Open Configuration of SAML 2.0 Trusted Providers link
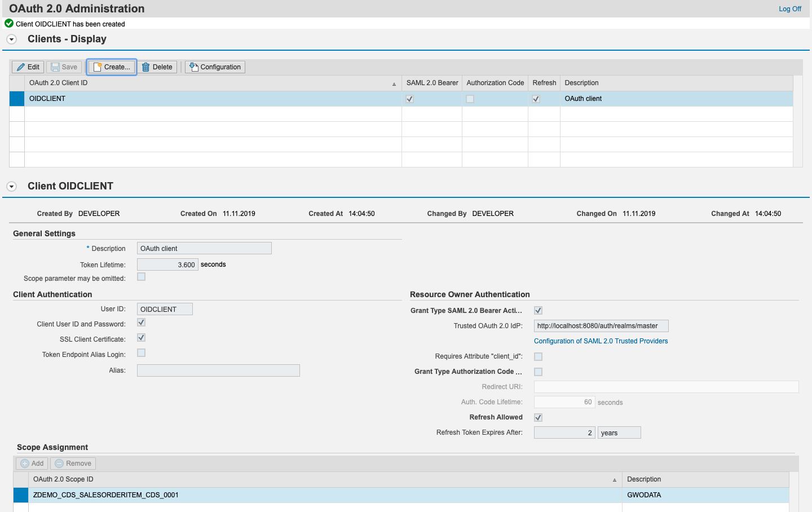Image resolution: width=812 pixels, height=512 pixels. pos(601,341)
